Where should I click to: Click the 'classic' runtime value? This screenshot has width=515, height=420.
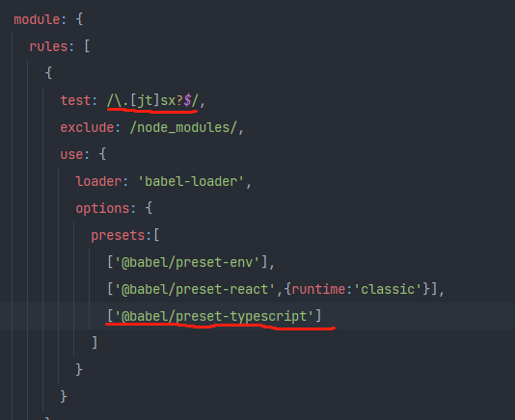391,289
